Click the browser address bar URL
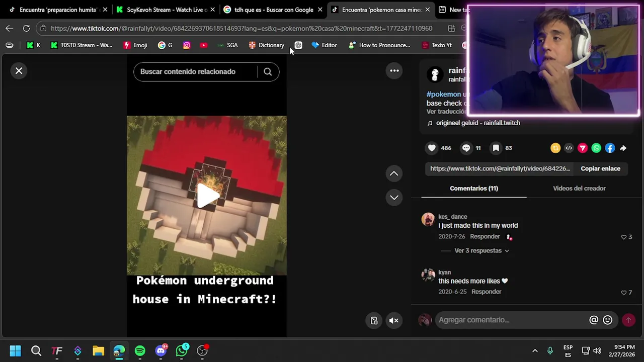This screenshot has width=644, height=362. click(x=242, y=29)
